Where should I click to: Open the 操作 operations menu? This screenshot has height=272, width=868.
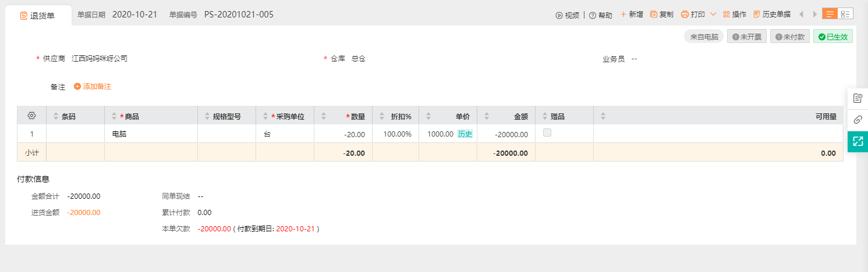pos(735,15)
